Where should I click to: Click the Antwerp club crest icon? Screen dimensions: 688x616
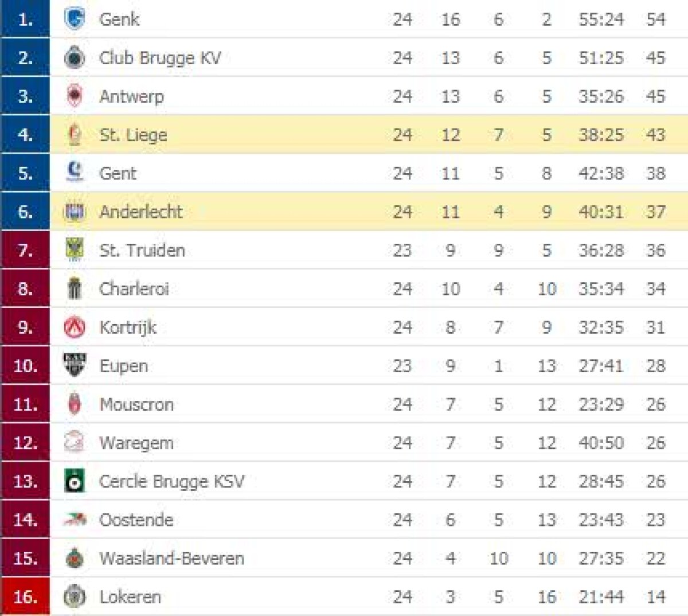coord(75,96)
